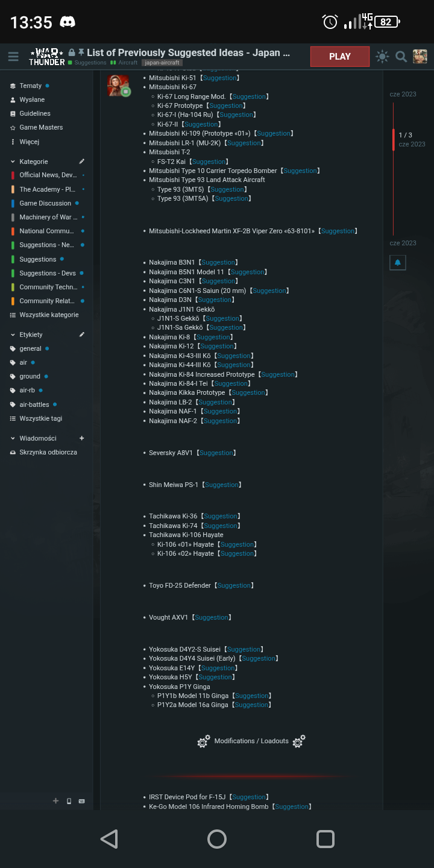Image resolution: width=434 pixels, height=868 pixels.
Task: Click the mobile view icon in sidebar footer
Action: pos(69,801)
